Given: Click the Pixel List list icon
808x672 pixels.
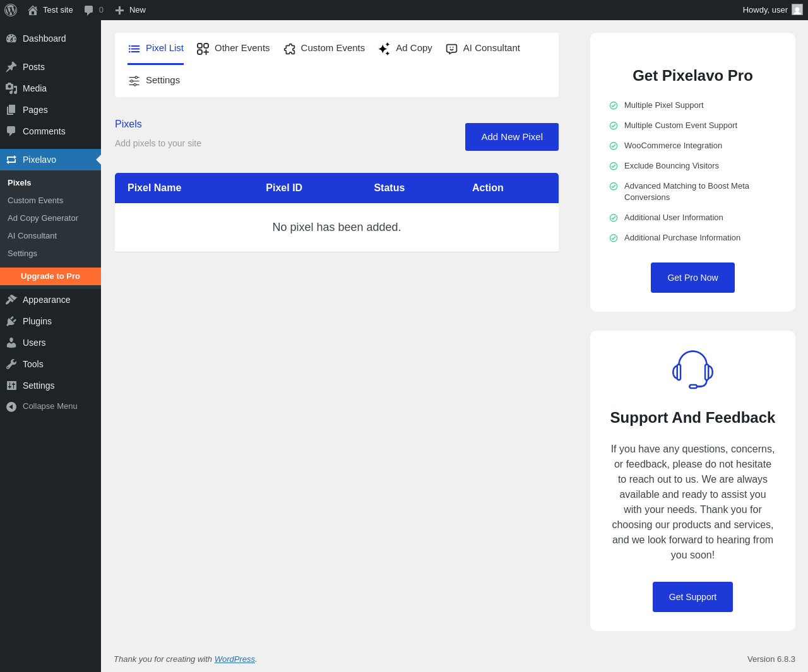Looking at the screenshot, I should point(134,49).
